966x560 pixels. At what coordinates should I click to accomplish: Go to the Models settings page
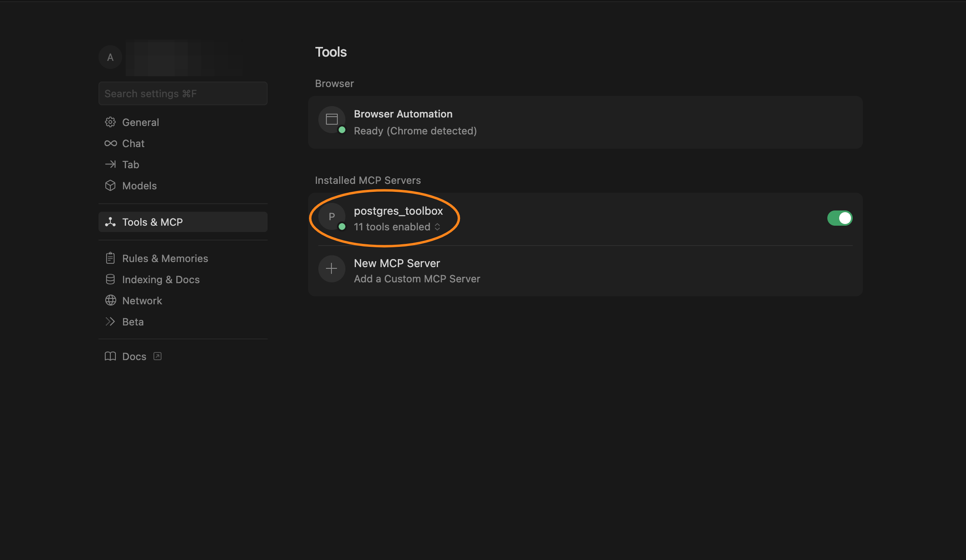click(139, 186)
